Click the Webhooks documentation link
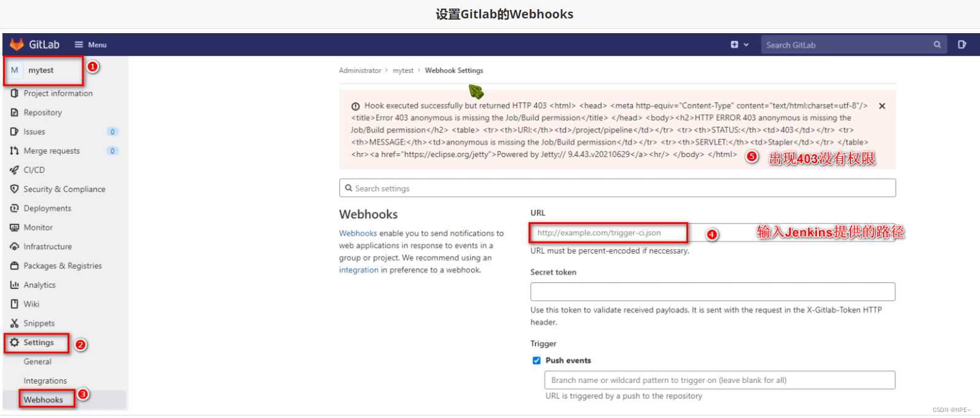The image size is (980, 418). tap(358, 233)
